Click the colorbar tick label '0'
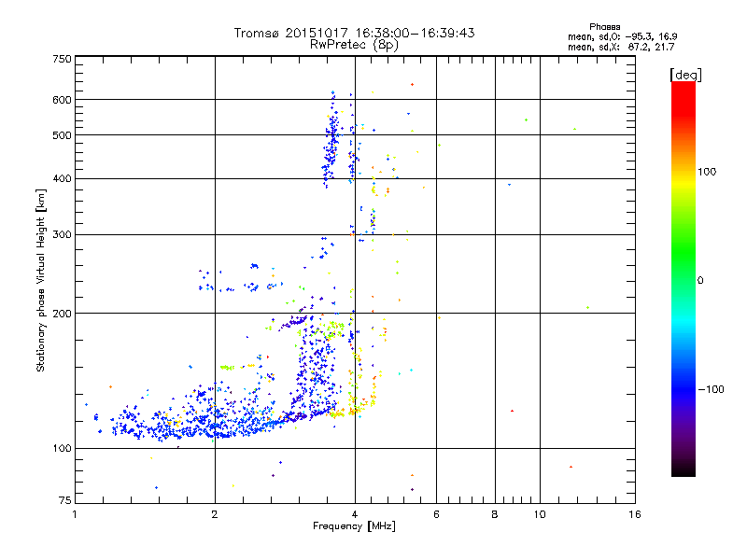This screenshot has height=560, width=747. tap(700, 281)
